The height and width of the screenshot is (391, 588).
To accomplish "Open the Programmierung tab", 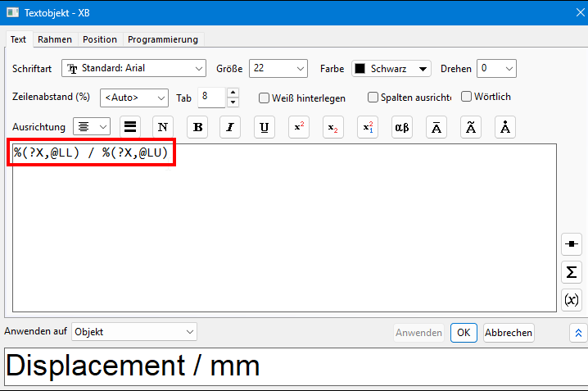I will pyautogui.click(x=163, y=39).
